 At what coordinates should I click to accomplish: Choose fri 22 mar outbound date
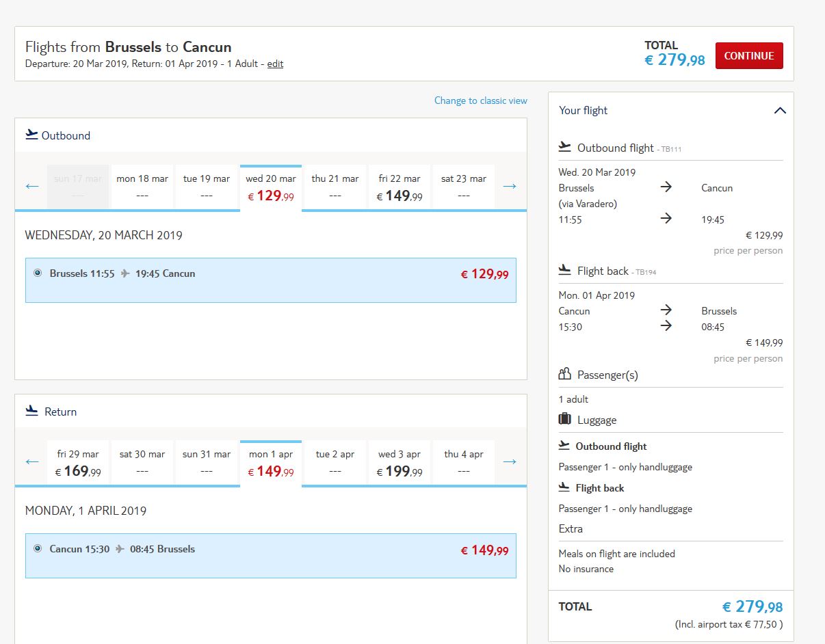pyautogui.click(x=400, y=187)
